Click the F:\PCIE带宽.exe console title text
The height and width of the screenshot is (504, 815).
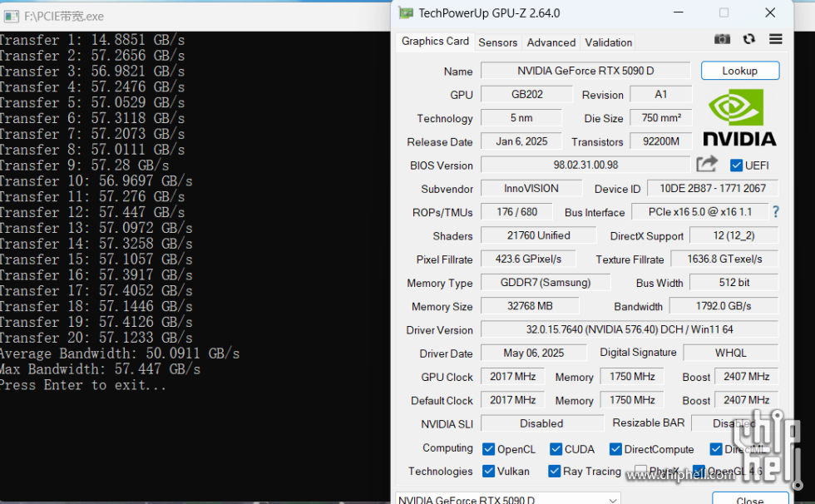pyautogui.click(x=64, y=17)
